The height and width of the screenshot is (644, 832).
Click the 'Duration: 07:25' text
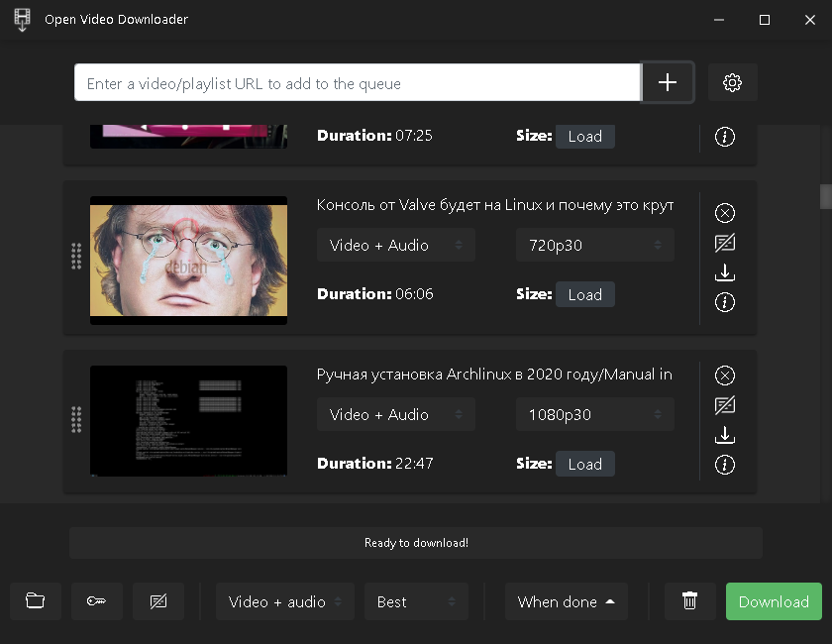pyautogui.click(x=374, y=136)
